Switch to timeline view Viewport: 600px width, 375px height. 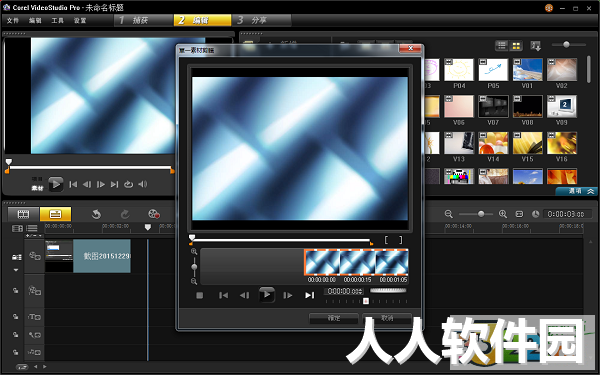coord(55,214)
